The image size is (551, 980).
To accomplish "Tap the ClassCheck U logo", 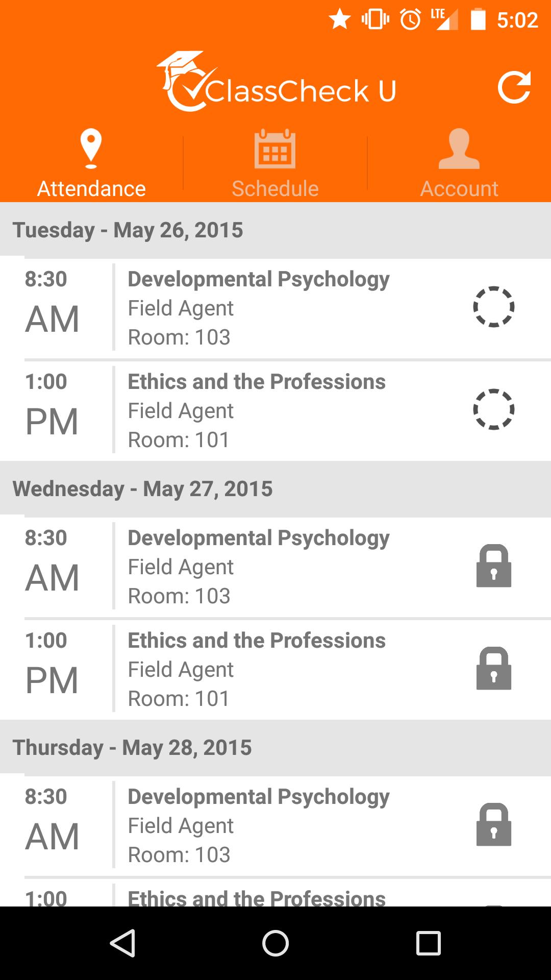I will coord(276,83).
